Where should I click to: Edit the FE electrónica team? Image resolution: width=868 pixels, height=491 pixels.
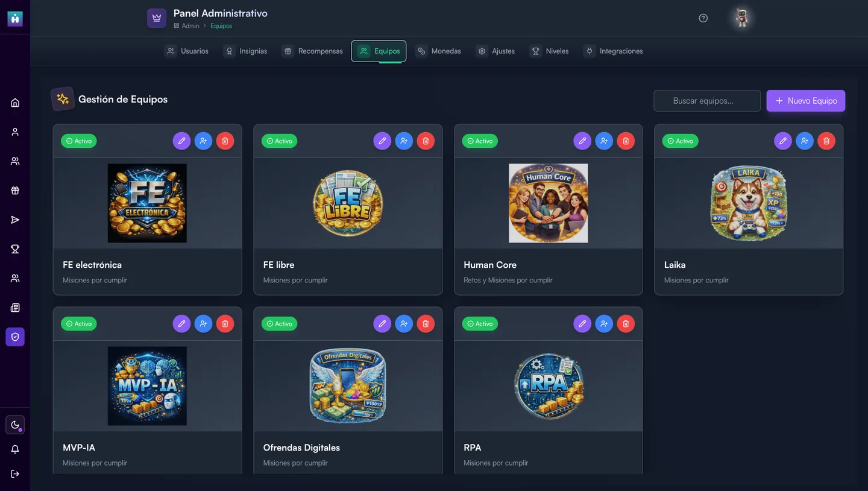pos(181,141)
